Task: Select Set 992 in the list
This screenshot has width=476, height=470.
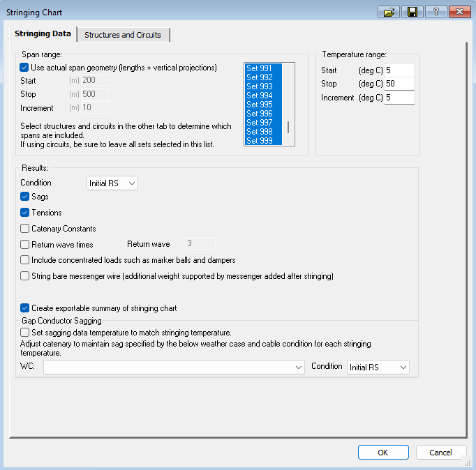Action: pyautogui.click(x=263, y=77)
